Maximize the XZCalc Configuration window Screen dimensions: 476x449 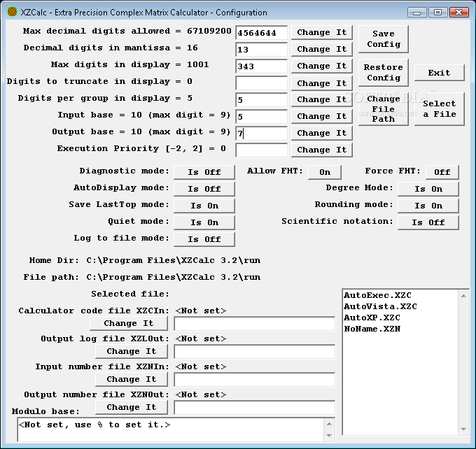(437, 13)
